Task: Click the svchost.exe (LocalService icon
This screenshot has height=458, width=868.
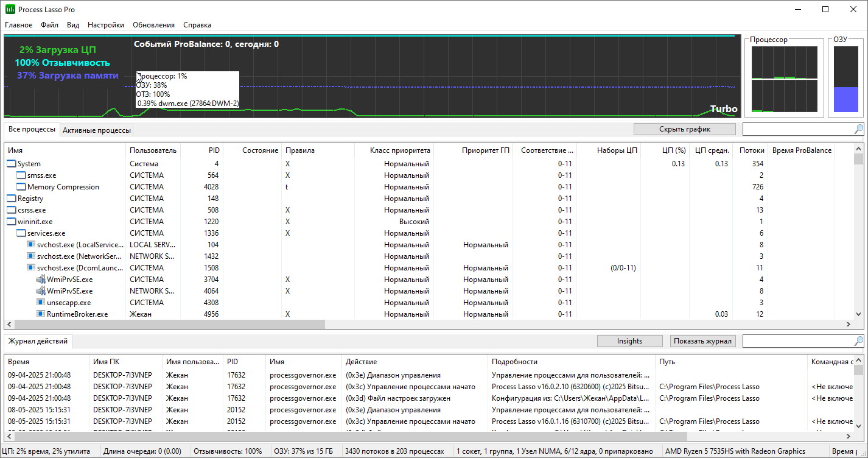Action: [x=31, y=245]
